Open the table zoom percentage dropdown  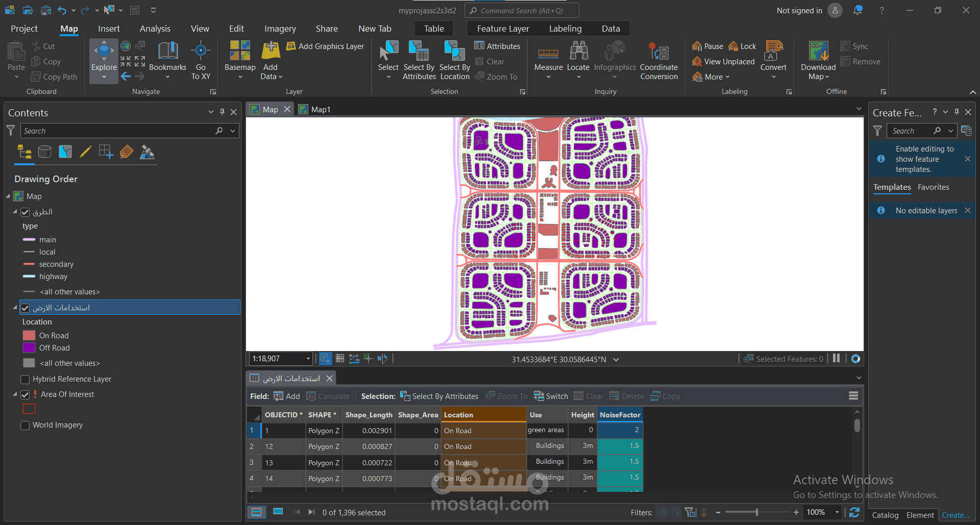837,512
